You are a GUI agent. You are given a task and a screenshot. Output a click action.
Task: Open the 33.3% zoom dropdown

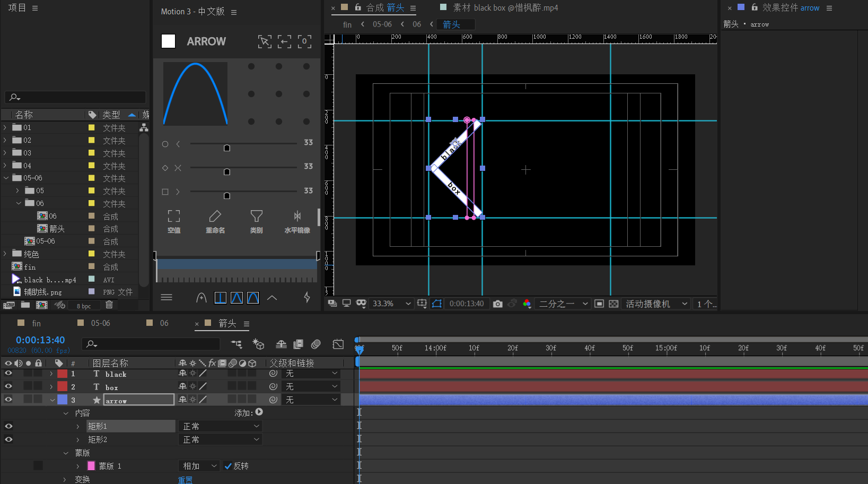click(392, 304)
